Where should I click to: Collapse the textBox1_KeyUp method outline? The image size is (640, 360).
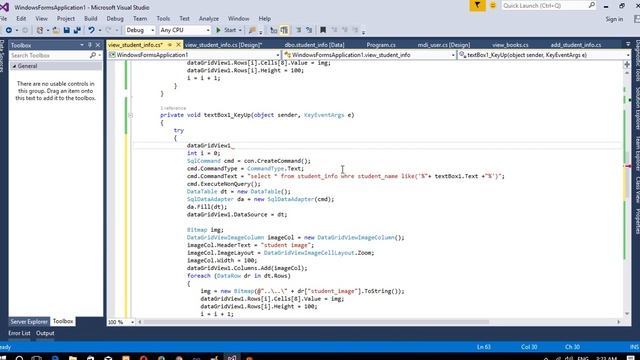click(x=131, y=115)
